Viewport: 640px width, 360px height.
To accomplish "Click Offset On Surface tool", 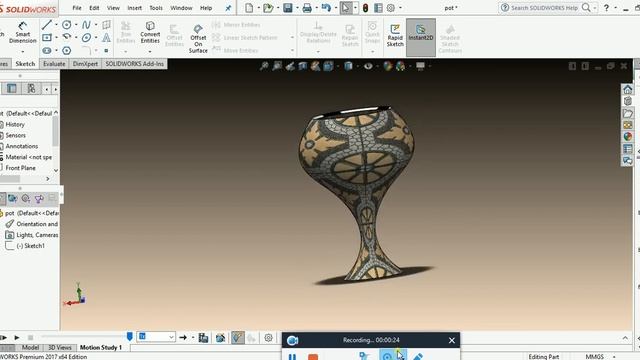I will (x=198, y=38).
